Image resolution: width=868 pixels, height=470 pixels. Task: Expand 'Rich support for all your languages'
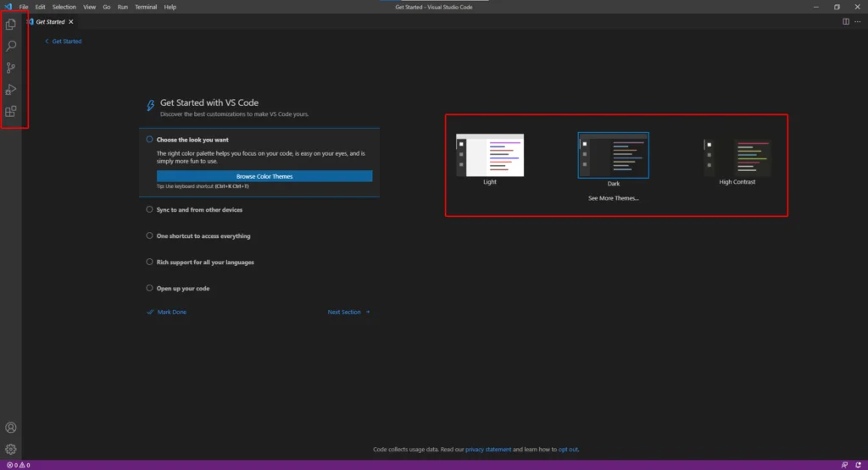pos(205,263)
